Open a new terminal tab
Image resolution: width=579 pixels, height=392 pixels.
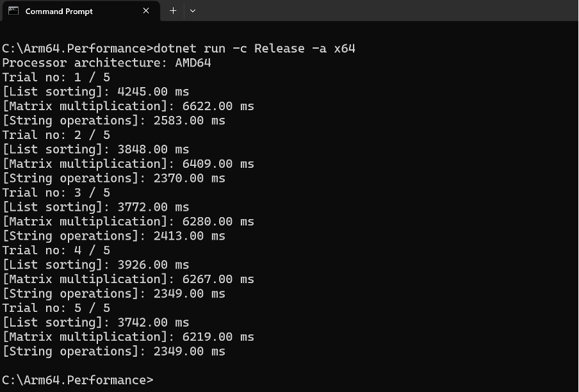click(x=173, y=11)
